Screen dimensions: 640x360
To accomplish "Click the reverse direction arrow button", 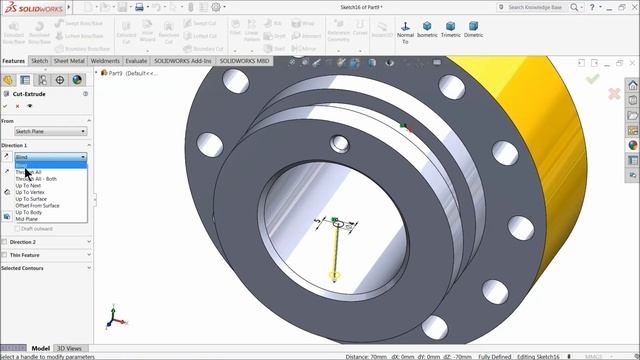I will coord(6,156).
